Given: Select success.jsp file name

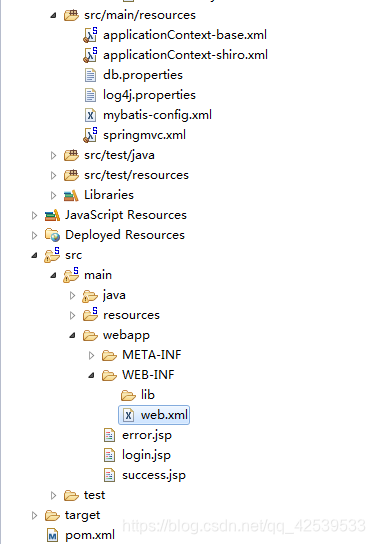Looking at the screenshot, I should [154, 475].
